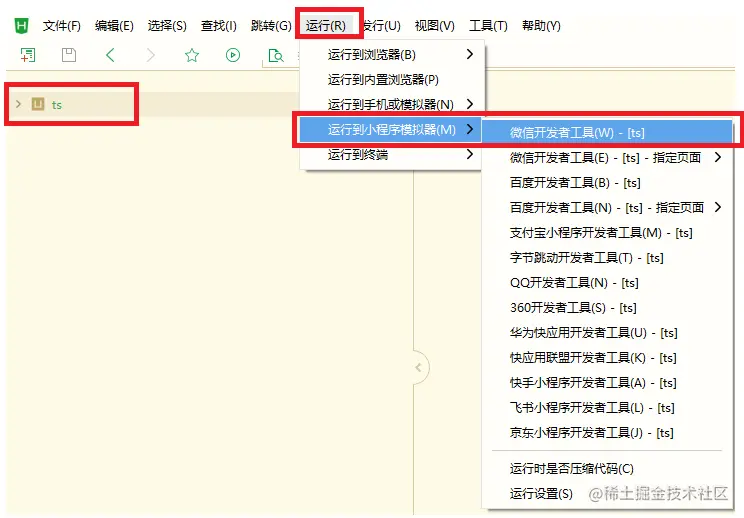Open the 工具(T) menu
The height and width of the screenshot is (518, 744).
coord(488,26)
